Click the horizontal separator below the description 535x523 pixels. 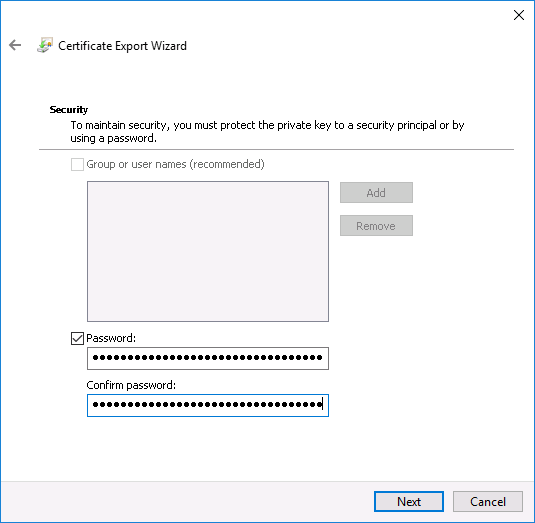pyautogui.click(x=276, y=149)
